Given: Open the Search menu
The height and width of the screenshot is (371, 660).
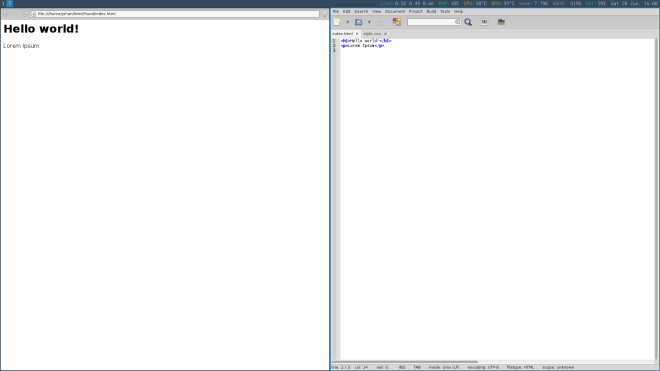Looking at the screenshot, I should click(x=361, y=11).
